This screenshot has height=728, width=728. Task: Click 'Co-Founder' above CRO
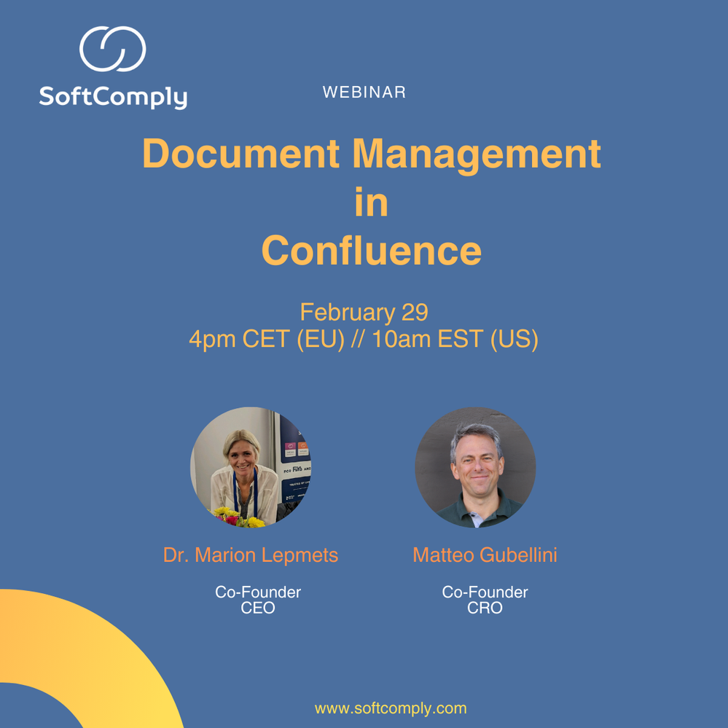tap(485, 592)
